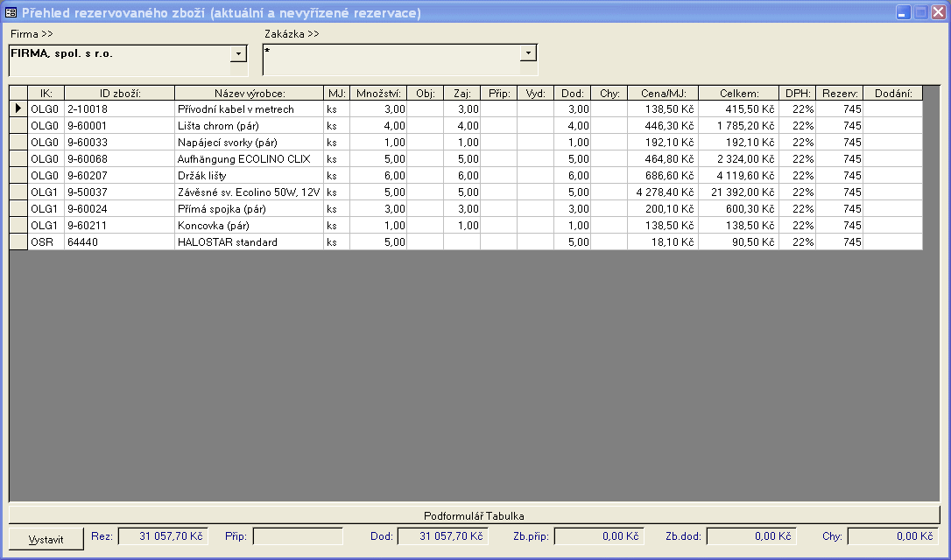This screenshot has width=951, height=560.
Task: Click the row selector for Lišta chrom
Action: (x=18, y=126)
